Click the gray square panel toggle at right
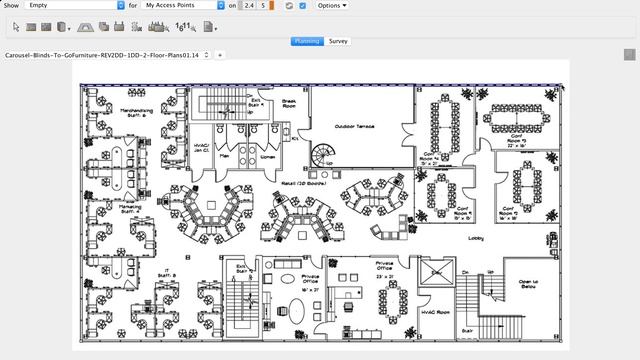This screenshot has height=360, width=640. click(x=629, y=55)
